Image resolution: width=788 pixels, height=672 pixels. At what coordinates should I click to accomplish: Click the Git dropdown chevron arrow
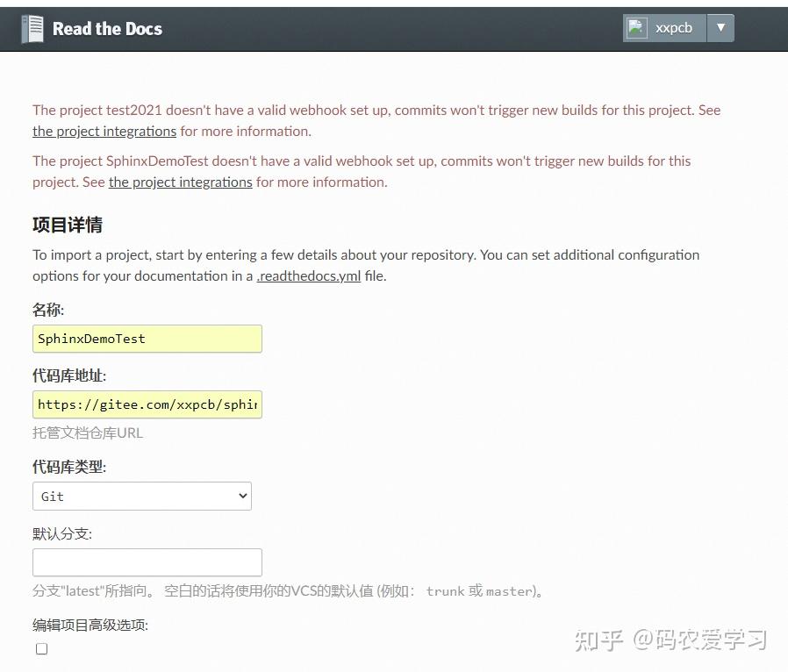[242, 496]
